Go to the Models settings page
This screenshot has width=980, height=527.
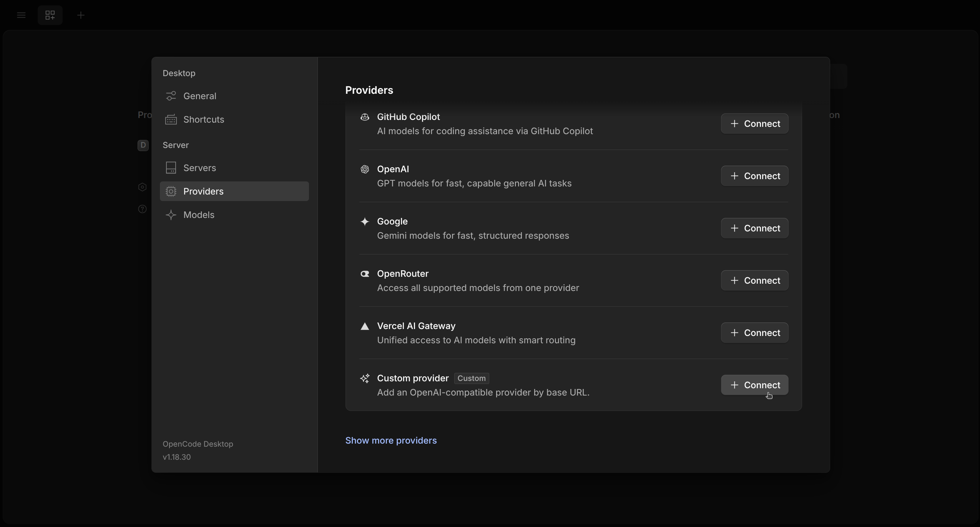pos(234,215)
